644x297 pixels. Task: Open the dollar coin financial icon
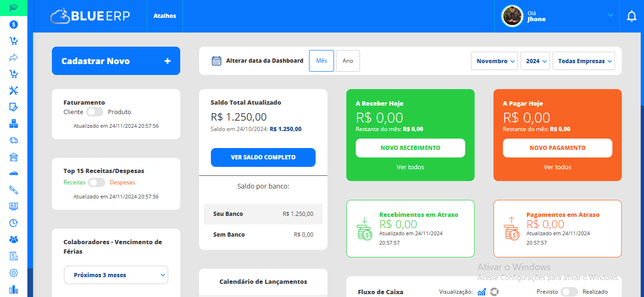pos(14,25)
